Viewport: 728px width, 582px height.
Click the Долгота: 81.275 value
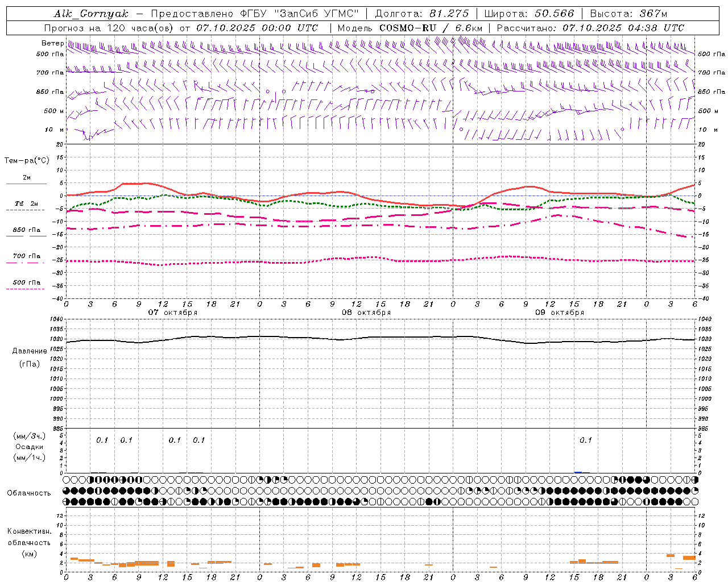(x=422, y=14)
